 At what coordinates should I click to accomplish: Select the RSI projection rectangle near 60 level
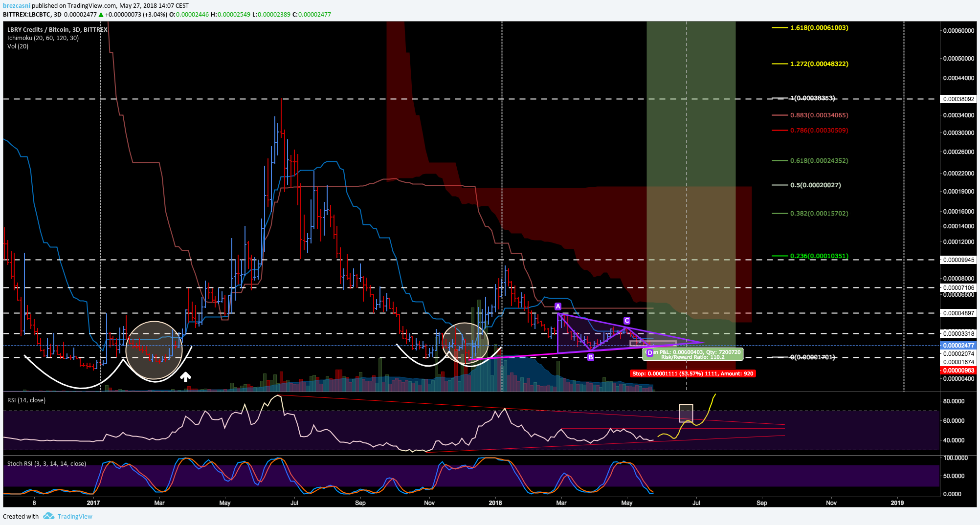686,413
